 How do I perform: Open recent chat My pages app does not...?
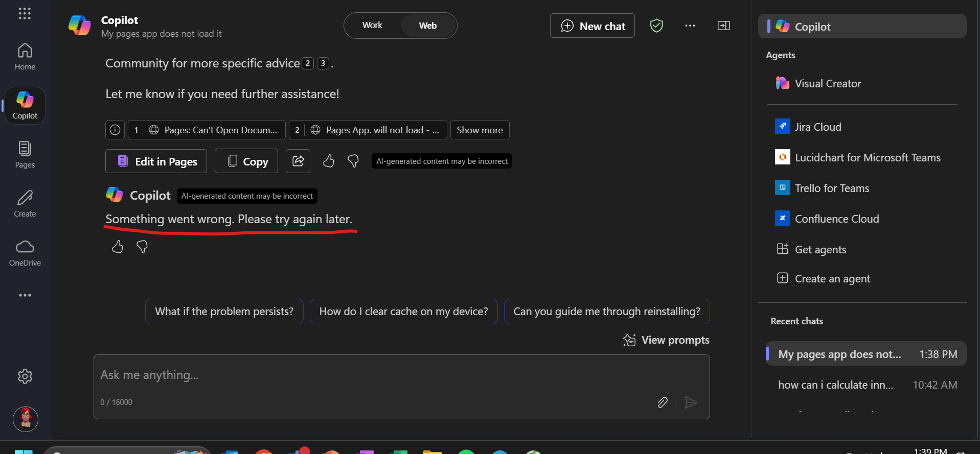[866, 354]
